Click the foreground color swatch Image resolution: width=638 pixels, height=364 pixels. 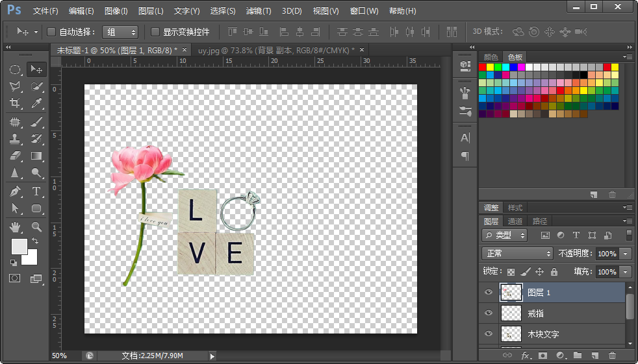pyautogui.click(x=19, y=247)
